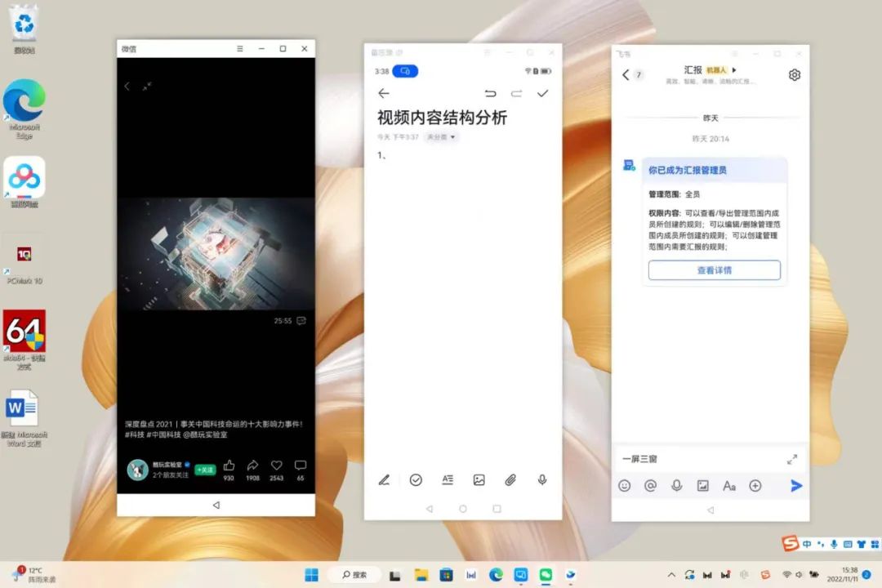Expand the message box with diagonal arrows
Screen dimensions: 882x588
coord(792,459)
